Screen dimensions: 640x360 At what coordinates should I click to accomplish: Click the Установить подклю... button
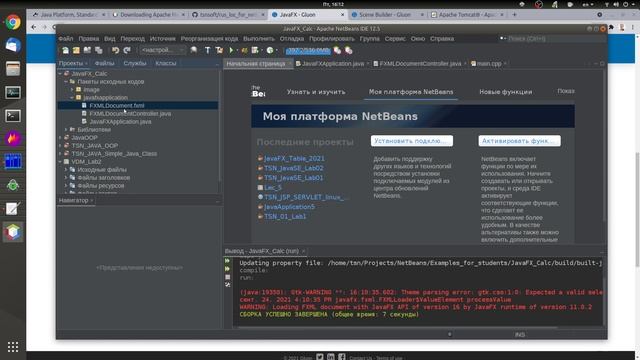412,141
